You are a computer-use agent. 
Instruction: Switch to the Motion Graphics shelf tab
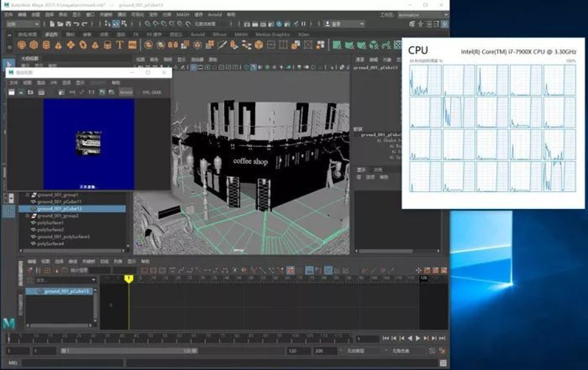(x=273, y=34)
